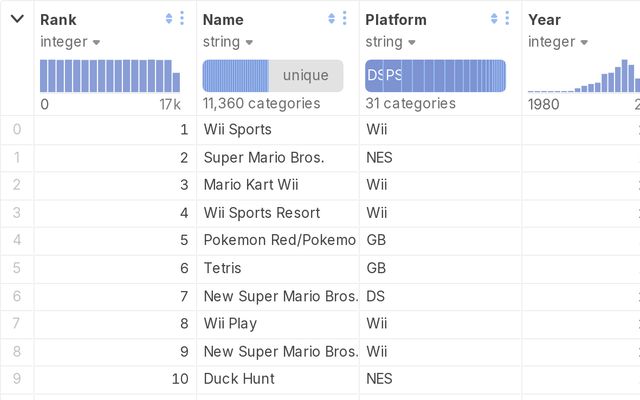Sort the Platform column

click(494, 19)
